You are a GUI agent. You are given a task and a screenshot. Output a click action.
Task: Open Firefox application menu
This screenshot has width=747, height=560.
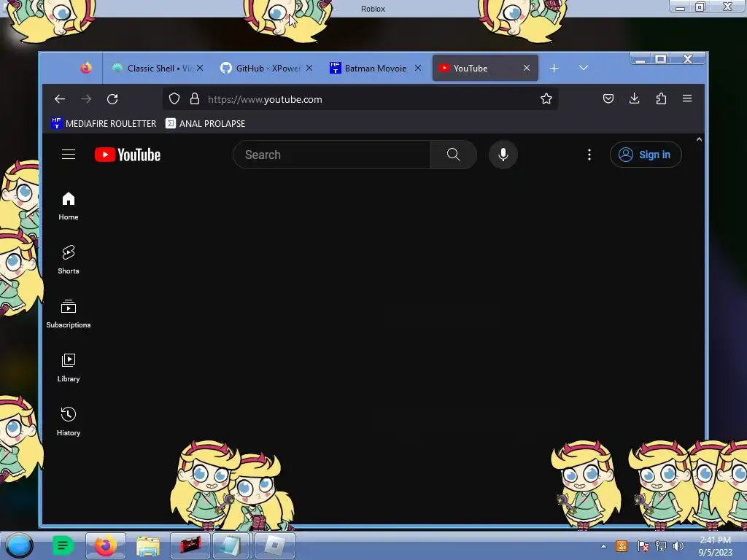point(687,98)
